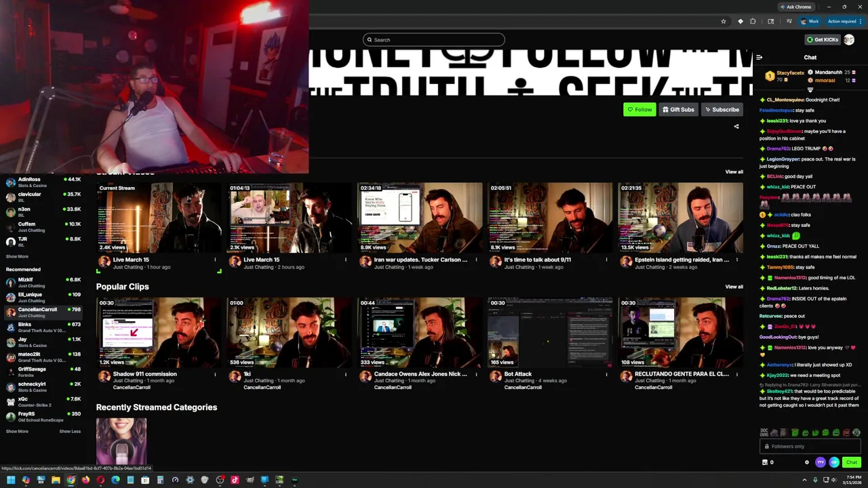
Task: Open chat settings gear icon
Action: tap(807, 462)
